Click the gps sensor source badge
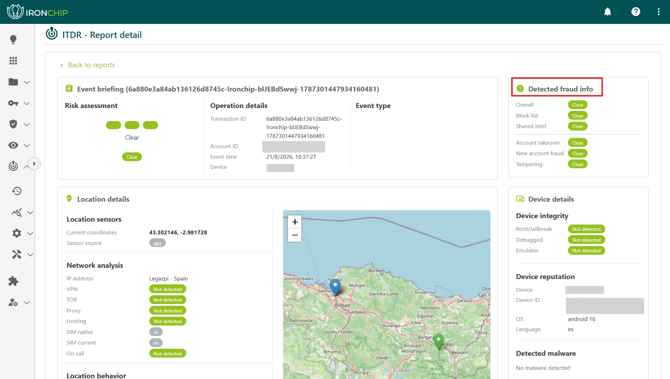Viewport: 670px width, 379px height. click(157, 243)
